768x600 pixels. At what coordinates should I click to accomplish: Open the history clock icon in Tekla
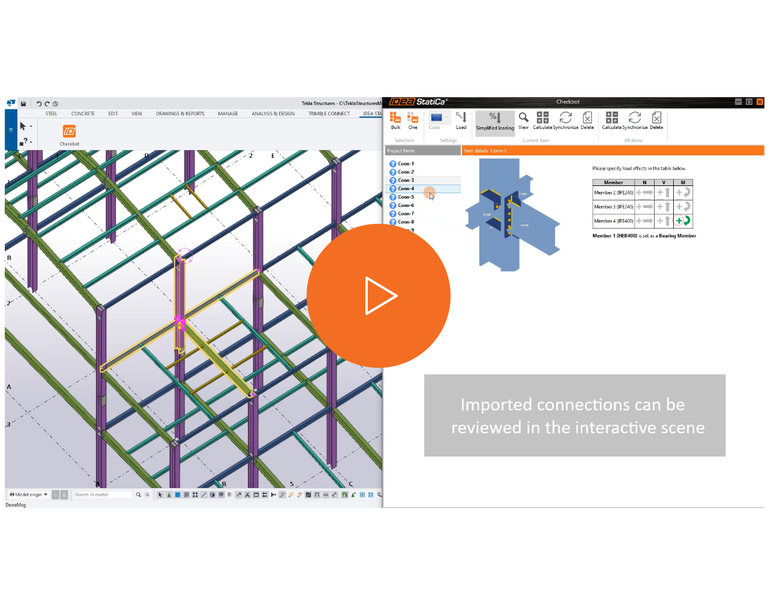point(55,104)
